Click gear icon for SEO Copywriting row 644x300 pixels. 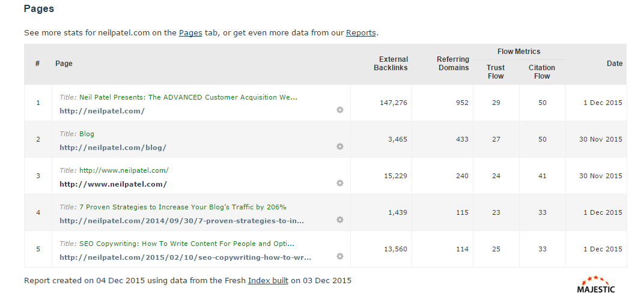pos(339,256)
